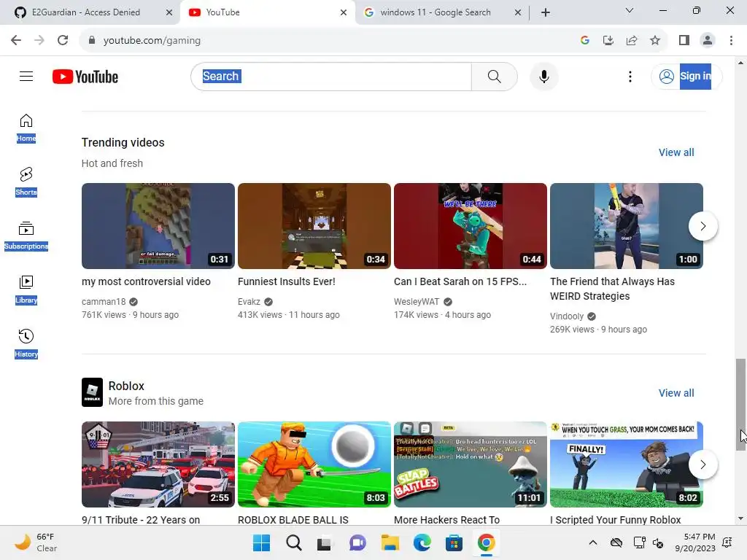Start voice search with the microphone
Image resolution: width=747 pixels, height=560 pixels.
click(x=543, y=76)
